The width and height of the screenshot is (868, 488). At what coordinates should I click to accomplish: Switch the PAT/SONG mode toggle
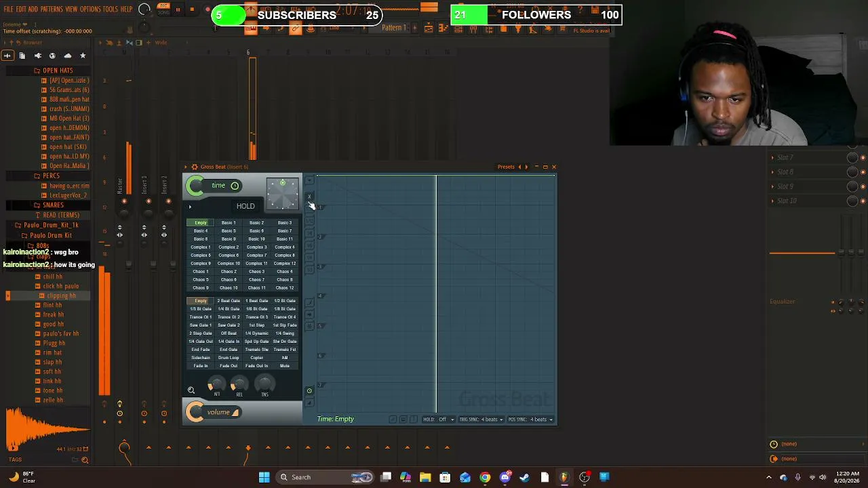pos(163,9)
